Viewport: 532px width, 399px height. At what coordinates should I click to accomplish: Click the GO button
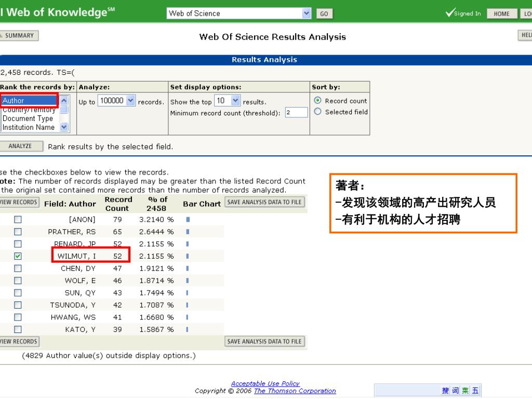[324, 14]
